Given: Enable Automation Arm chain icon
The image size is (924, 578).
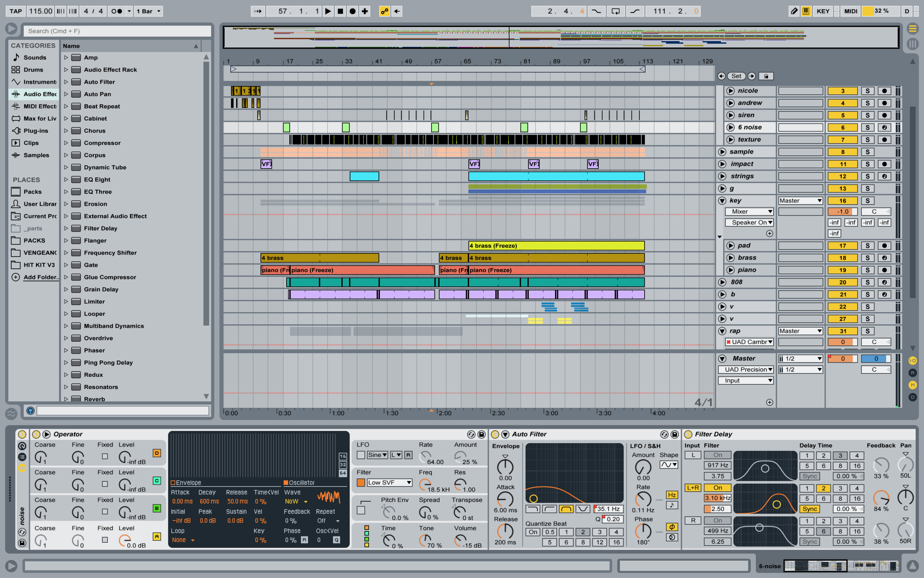Looking at the screenshot, I should pyautogui.click(x=384, y=11).
